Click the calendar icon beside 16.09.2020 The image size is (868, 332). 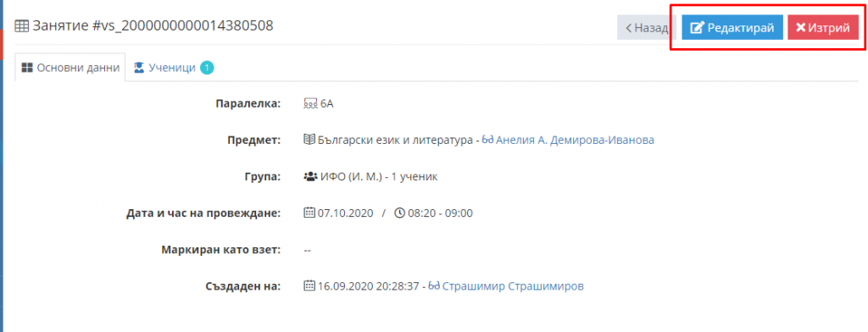(309, 286)
